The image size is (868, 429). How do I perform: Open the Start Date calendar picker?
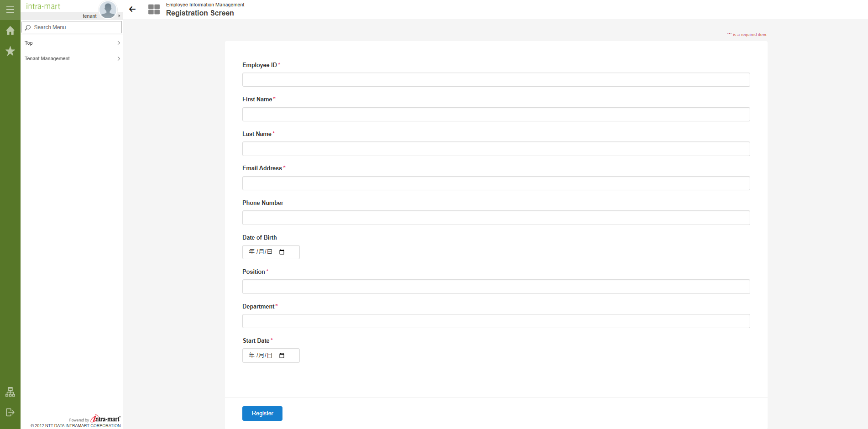pyautogui.click(x=282, y=356)
